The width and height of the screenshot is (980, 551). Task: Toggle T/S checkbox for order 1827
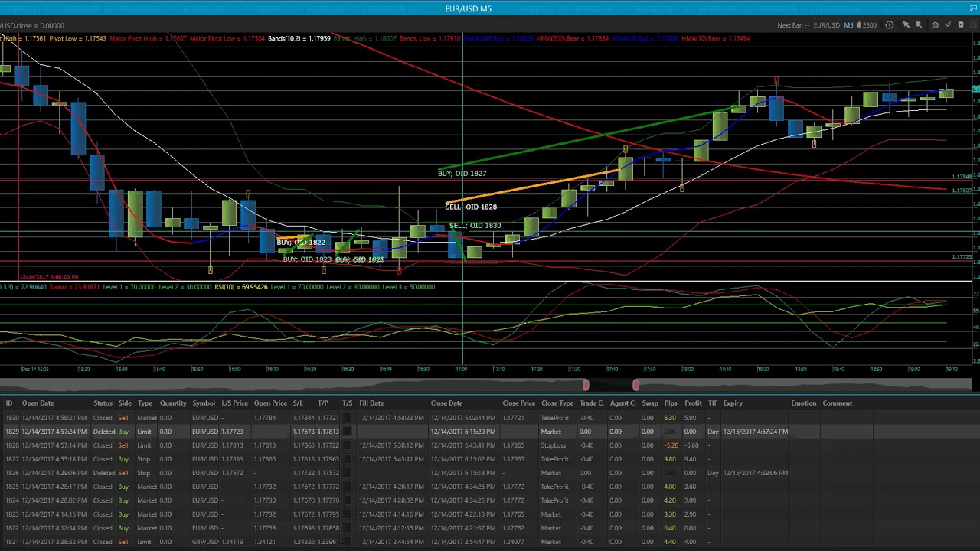click(348, 459)
